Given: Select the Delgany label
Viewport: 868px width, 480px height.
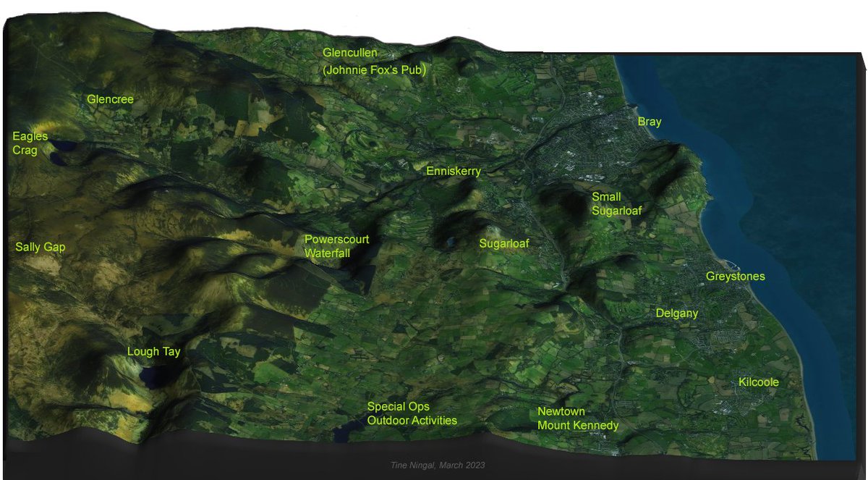Looking at the screenshot, I should (x=676, y=313).
